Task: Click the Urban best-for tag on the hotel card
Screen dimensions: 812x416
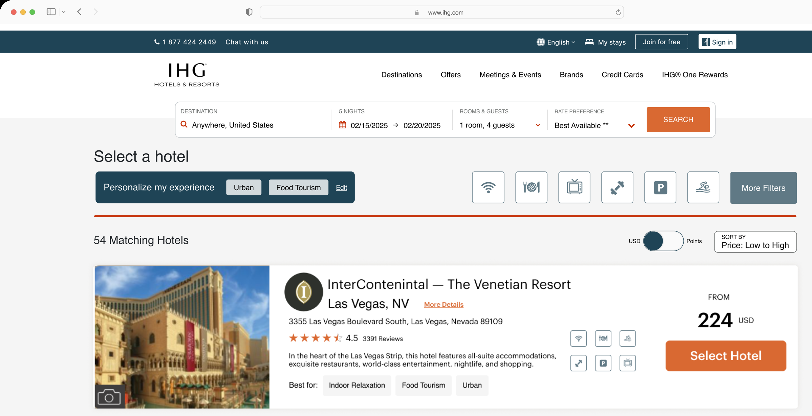Action: (x=472, y=385)
